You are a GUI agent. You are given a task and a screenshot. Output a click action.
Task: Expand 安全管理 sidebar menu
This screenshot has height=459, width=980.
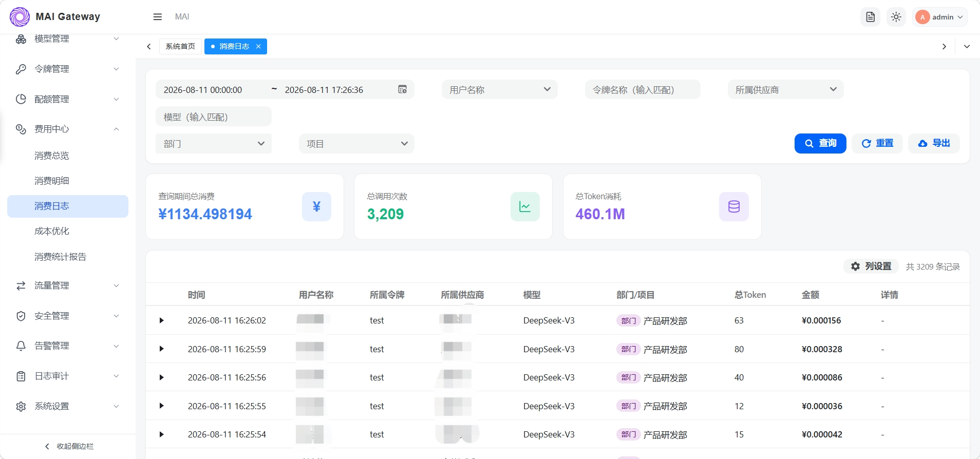[x=68, y=316]
